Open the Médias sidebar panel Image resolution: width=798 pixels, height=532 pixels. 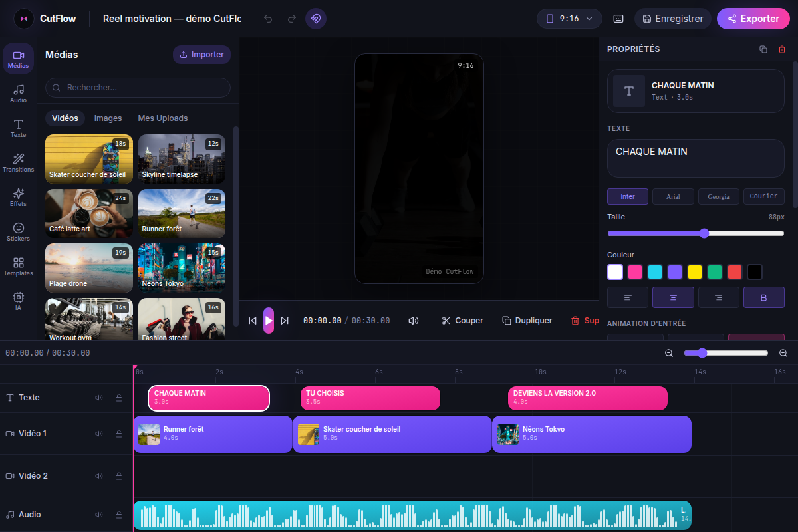tap(18, 59)
